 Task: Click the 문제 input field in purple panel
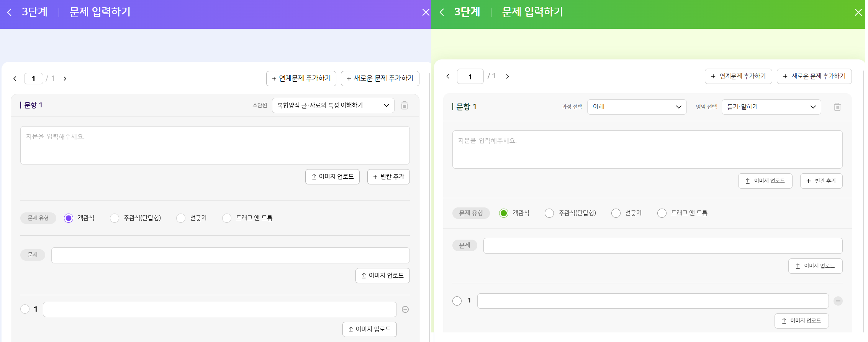click(230, 255)
